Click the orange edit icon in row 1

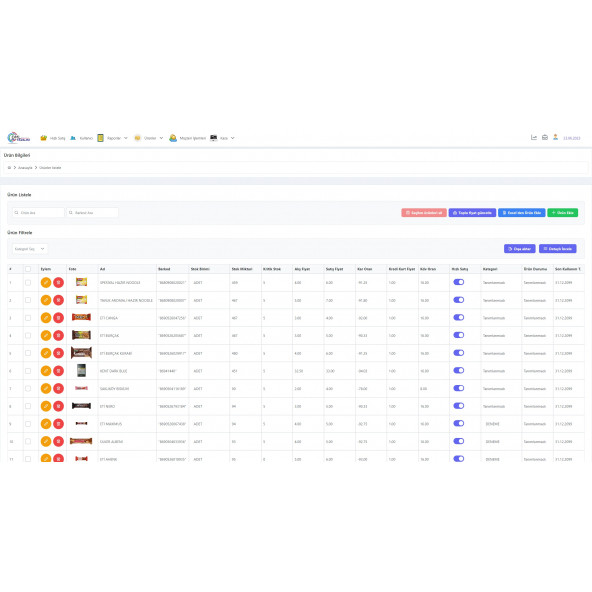(46, 282)
